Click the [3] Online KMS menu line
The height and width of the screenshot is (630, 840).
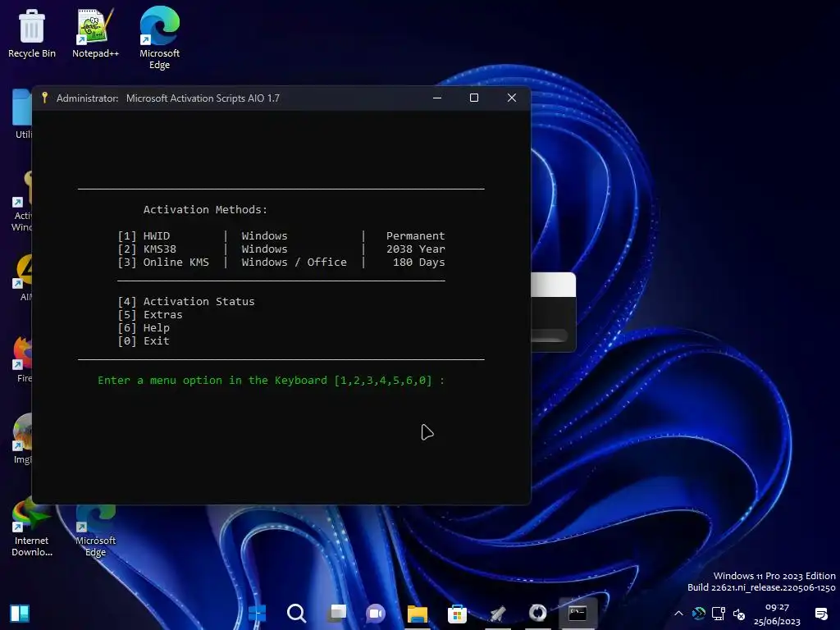(281, 262)
